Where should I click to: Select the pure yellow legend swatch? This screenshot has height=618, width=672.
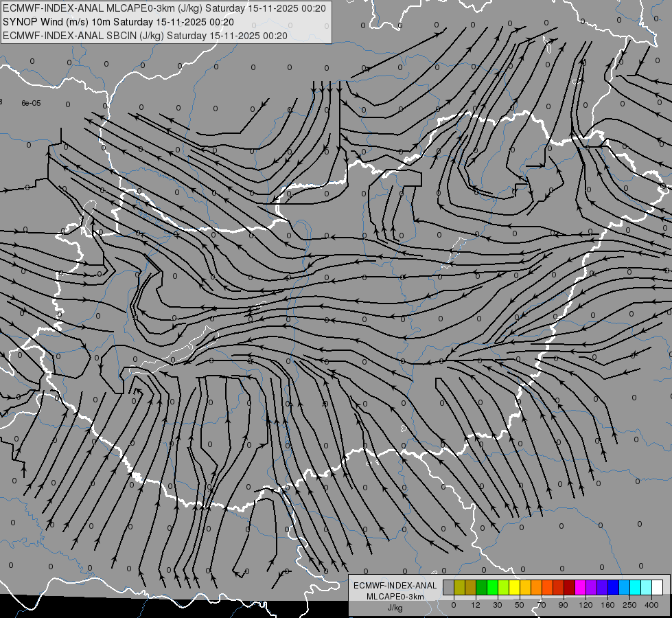(x=514, y=587)
